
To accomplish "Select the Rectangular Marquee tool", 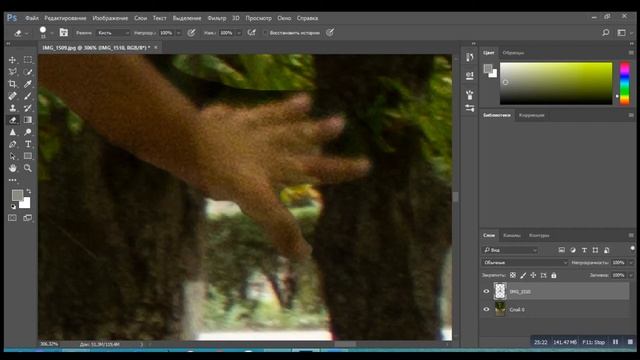I will click(x=28, y=60).
